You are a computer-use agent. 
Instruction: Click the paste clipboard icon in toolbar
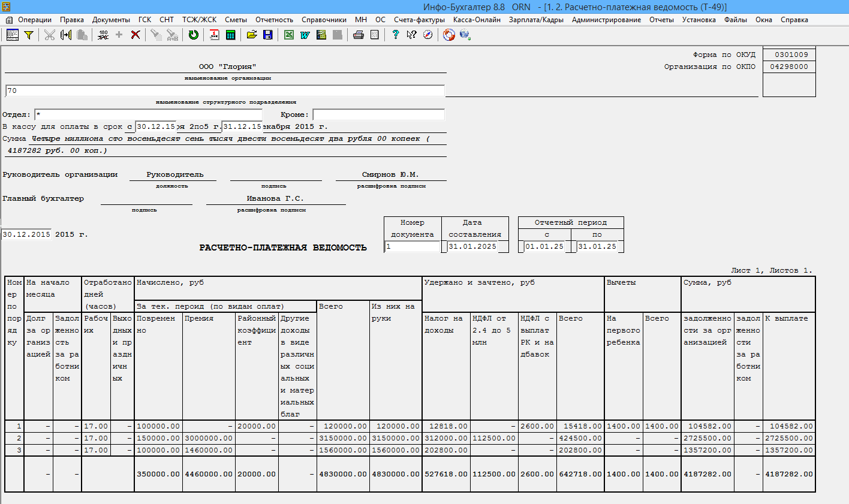pyautogui.click(x=83, y=35)
